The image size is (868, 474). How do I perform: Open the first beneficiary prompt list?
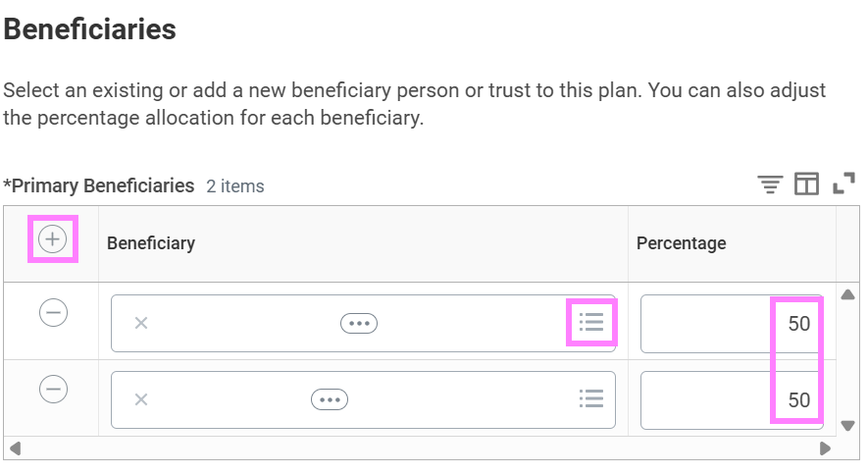point(591,323)
